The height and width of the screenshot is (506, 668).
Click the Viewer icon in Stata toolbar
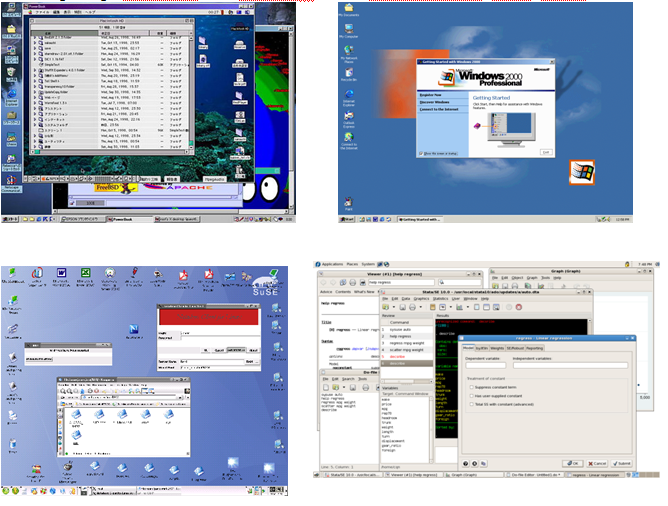[443, 307]
